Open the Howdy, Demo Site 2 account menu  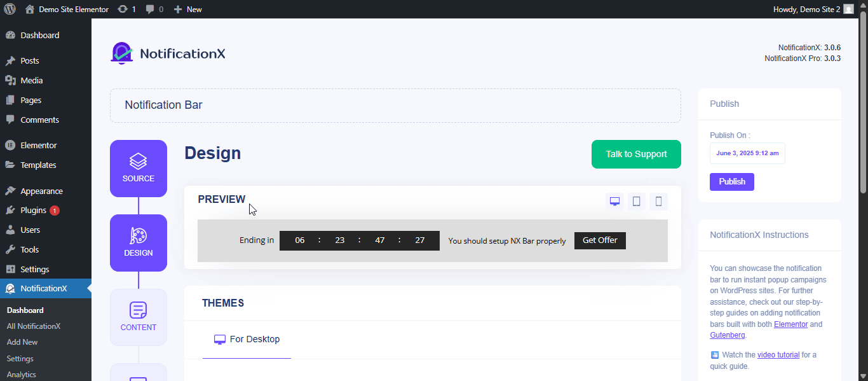pyautogui.click(x=813, y=9)
